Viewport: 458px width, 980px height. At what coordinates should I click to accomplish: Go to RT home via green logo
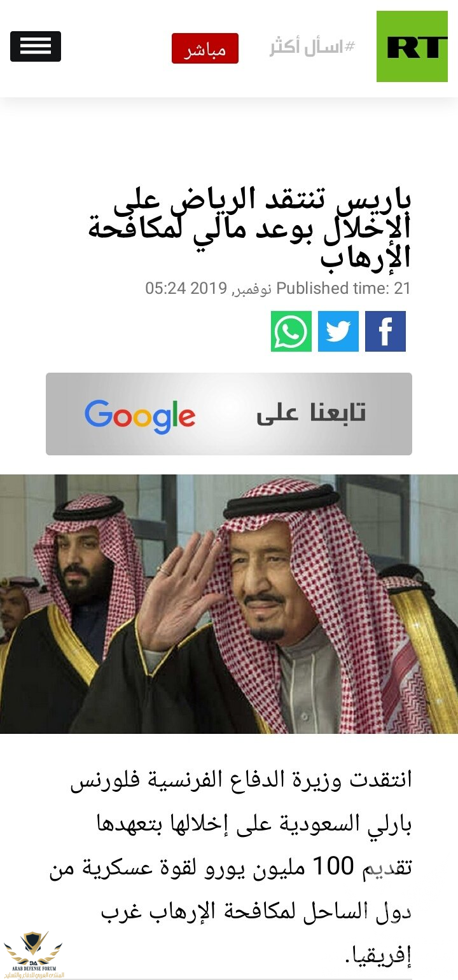click(412, 46)
